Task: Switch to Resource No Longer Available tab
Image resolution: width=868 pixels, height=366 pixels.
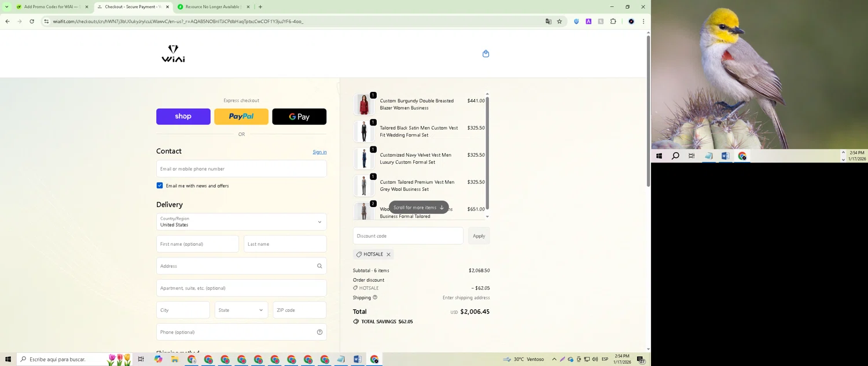Action: [x=213, y=7]
